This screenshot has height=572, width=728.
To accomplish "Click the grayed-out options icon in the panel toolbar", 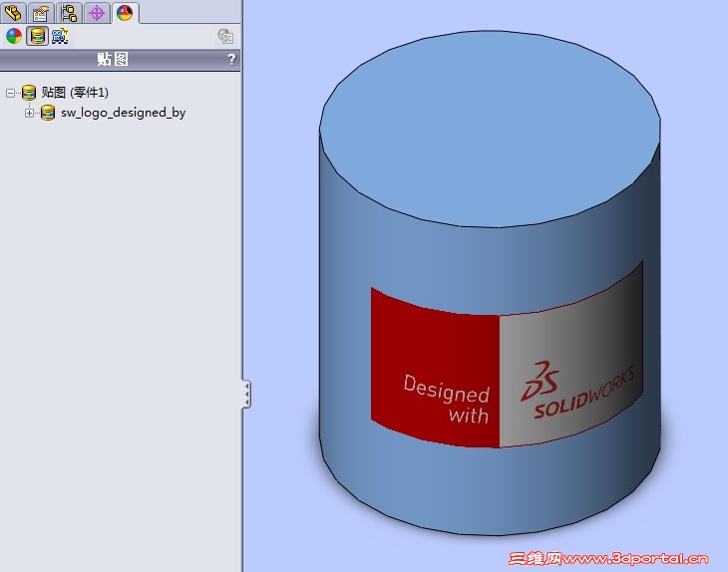I will click(x=225, y=36).
